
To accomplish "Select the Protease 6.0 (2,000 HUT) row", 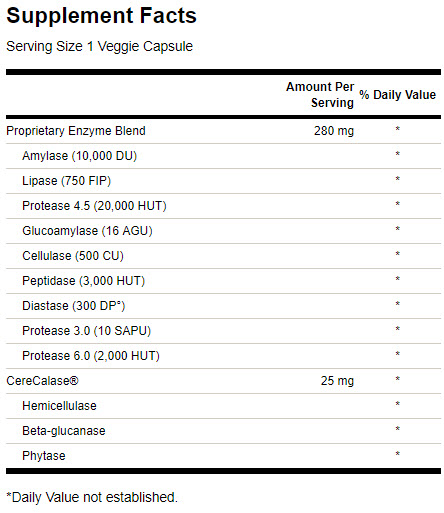I will [x=223, y=356].
